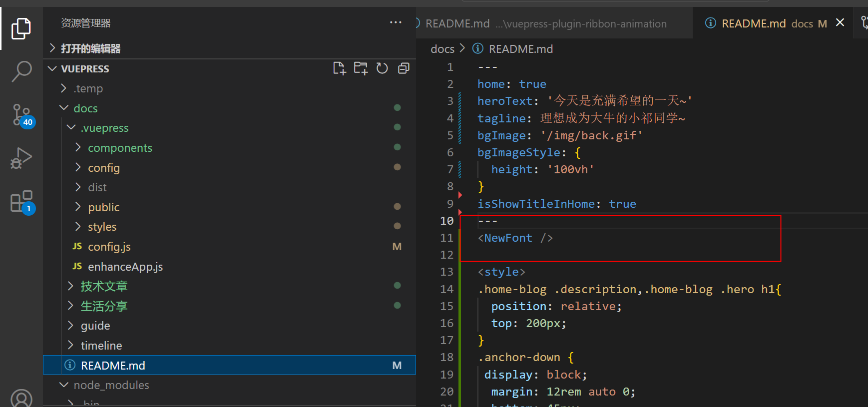Click the height: '100vh' line
Image resolution: width=868 pixels, height=407 pixels.
pos(543,169)
